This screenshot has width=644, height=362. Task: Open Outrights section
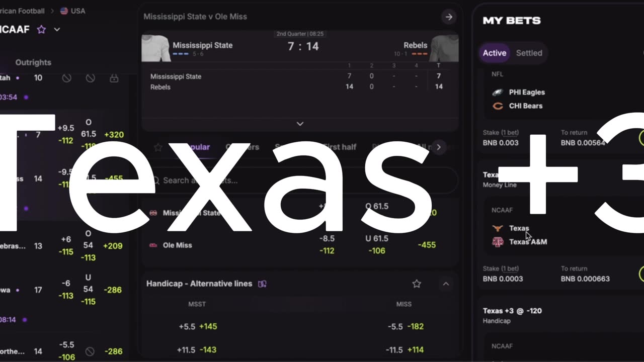(33, 62)
